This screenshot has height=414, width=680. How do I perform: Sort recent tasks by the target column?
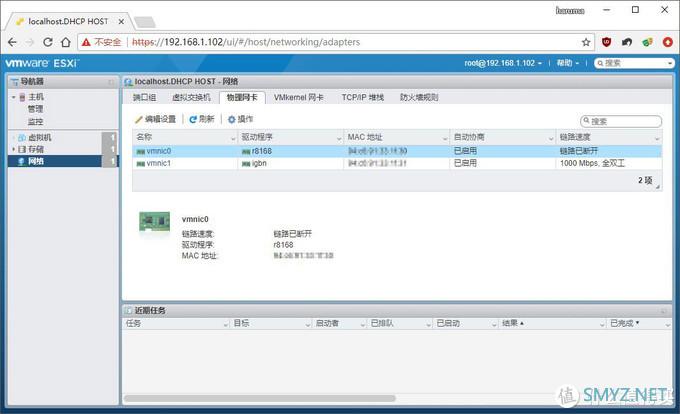coord(241,323)
